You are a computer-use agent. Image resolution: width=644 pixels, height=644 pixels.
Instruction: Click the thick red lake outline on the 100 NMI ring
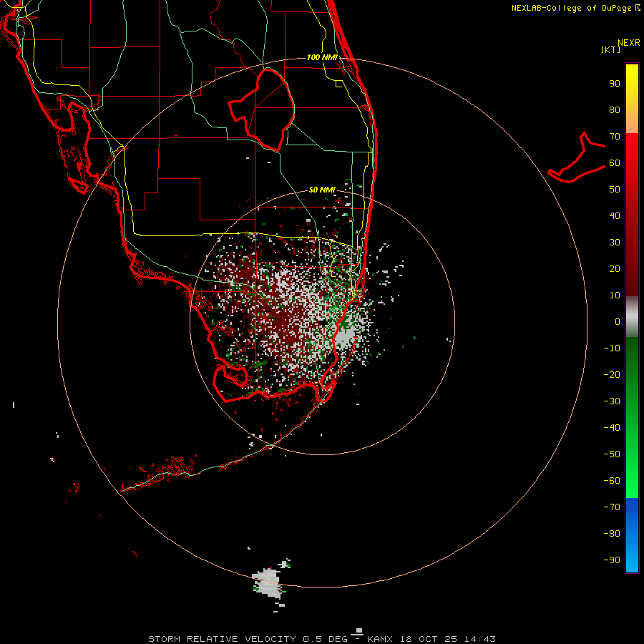pos(261,110)
